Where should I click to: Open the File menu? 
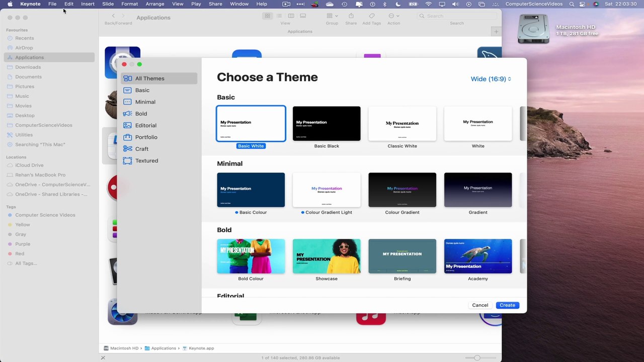[x=52, y=4]
